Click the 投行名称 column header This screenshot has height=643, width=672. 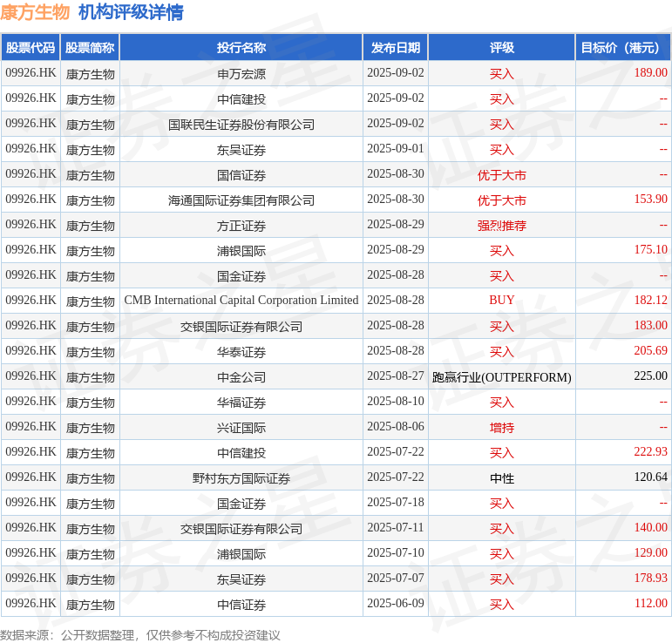[241, 48]
